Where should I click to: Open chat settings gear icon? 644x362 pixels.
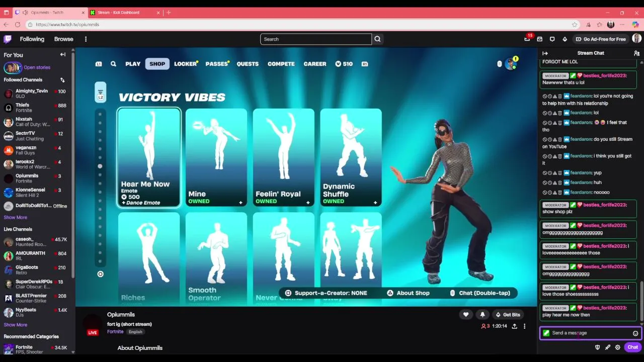click(x=617, y=347)
